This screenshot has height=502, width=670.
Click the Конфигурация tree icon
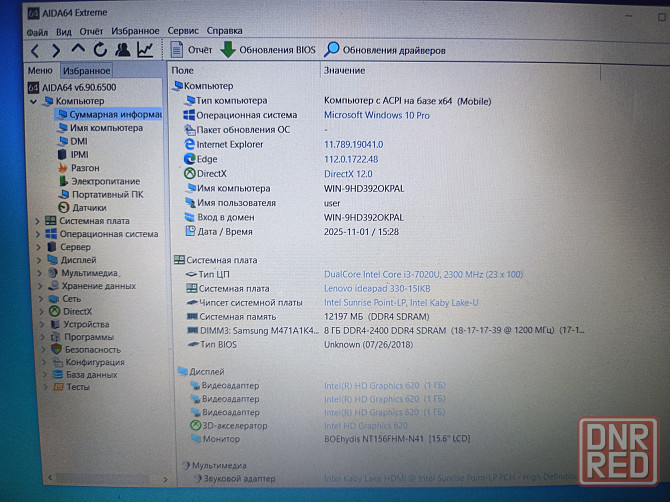(57, 362)
